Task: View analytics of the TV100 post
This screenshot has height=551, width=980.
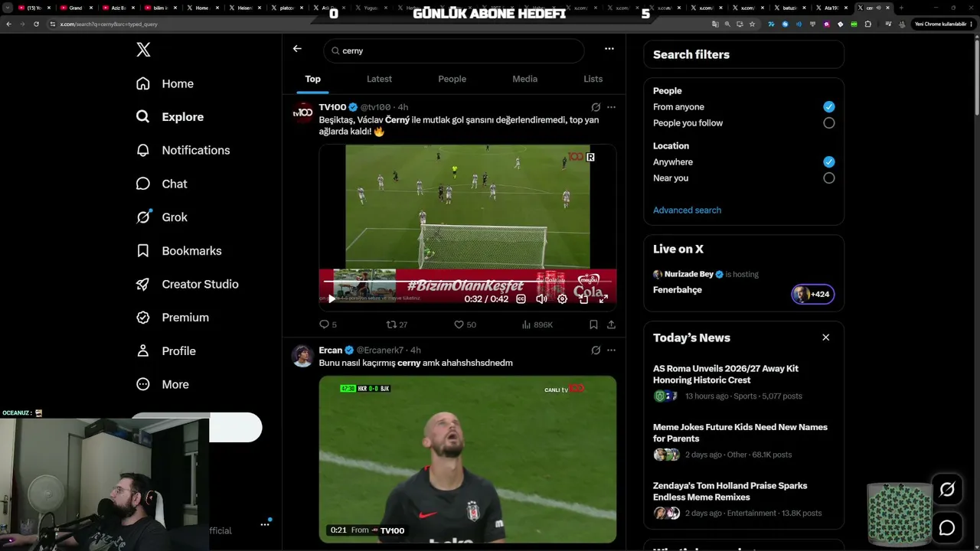Action: (537, 324)
